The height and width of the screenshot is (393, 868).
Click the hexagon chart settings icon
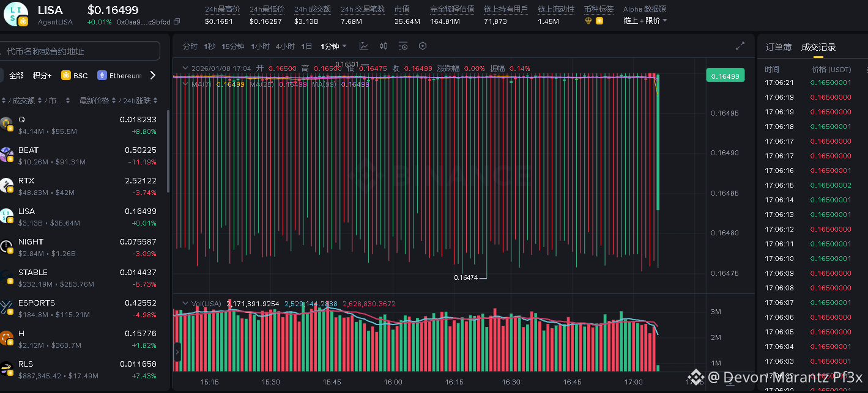click(x=423, y=46)
